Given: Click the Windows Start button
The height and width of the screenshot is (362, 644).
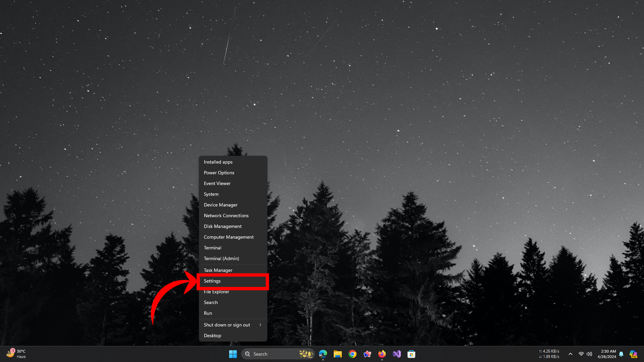Looking at the screenshot, I should tap(233, 354).
